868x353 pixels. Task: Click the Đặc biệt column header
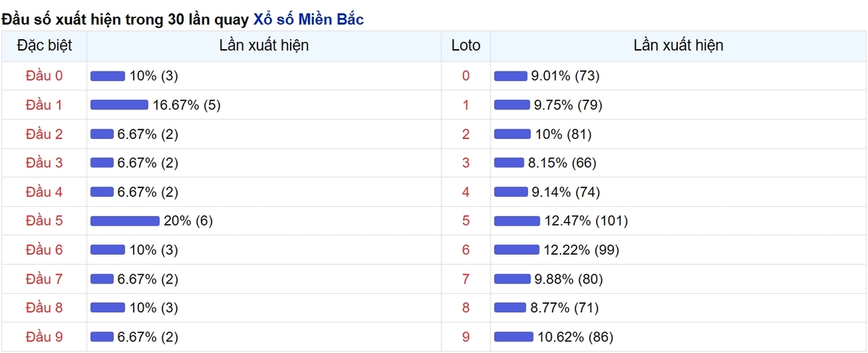tap(44, 45)
